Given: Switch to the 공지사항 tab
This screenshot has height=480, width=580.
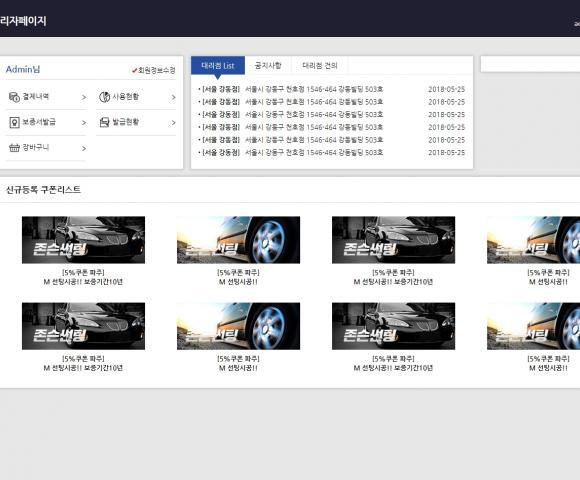Looking at the screenshot, I should [268, 65].
